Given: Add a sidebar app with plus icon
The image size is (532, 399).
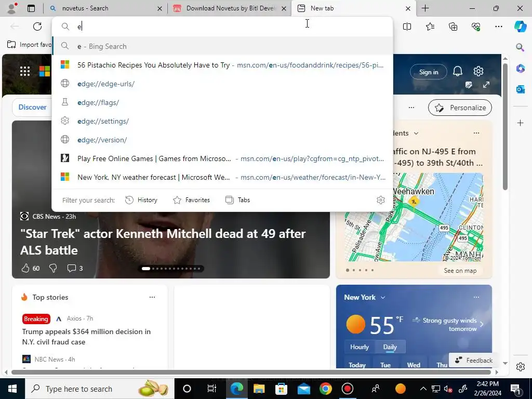Looking at the screenshot, I should coord(521,123).
